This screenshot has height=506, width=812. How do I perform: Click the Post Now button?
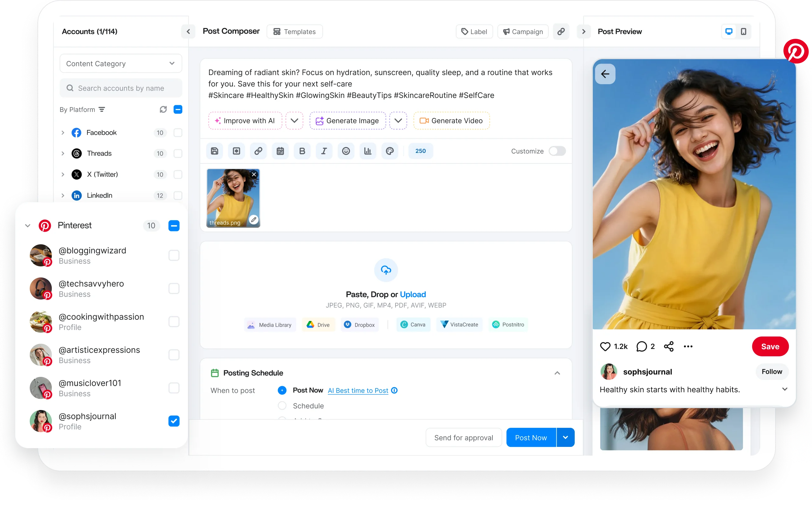(531, 437)
